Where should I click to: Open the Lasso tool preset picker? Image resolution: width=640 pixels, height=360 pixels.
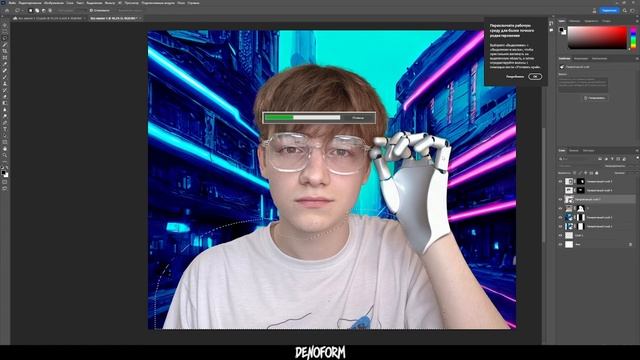tap(19, 10)
